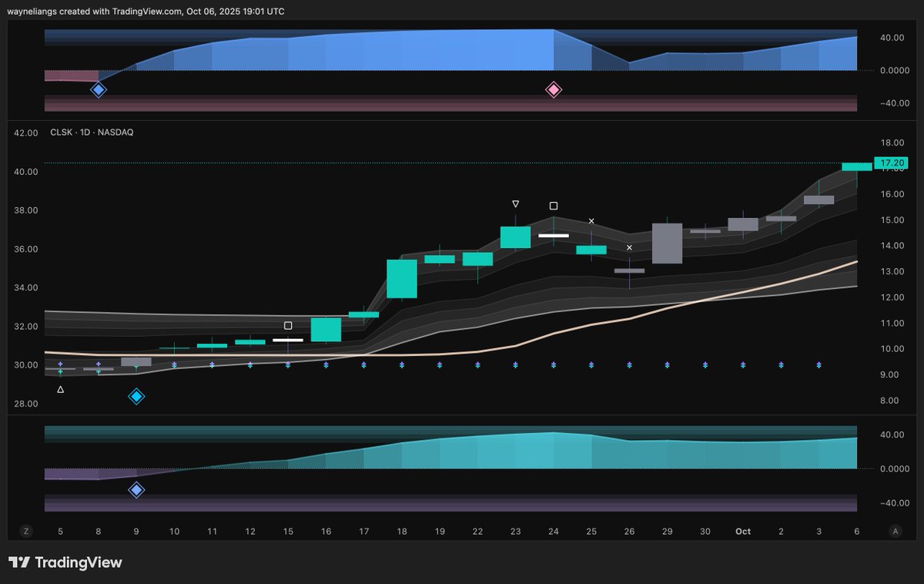924x584 pixels.
Task: Select the large teal candle on Sep 18
Action: click(x=401, y=279)
